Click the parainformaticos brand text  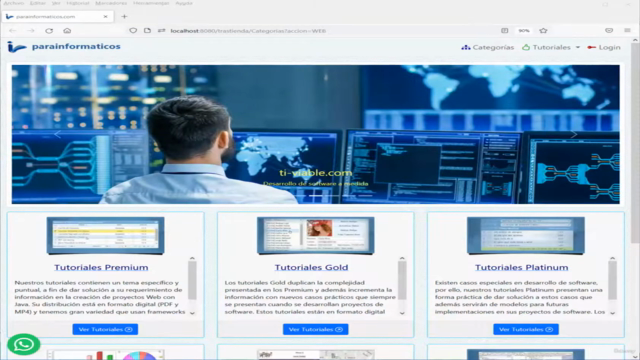point(76,47)
